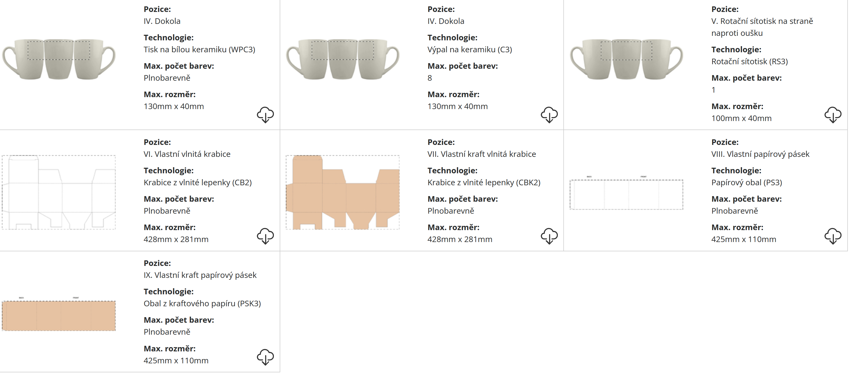This screenshot has width=868, height=375.
Task: Click 'Rotační sítotisk (RS3)' technology text
Action: click(x=749, y=61)
